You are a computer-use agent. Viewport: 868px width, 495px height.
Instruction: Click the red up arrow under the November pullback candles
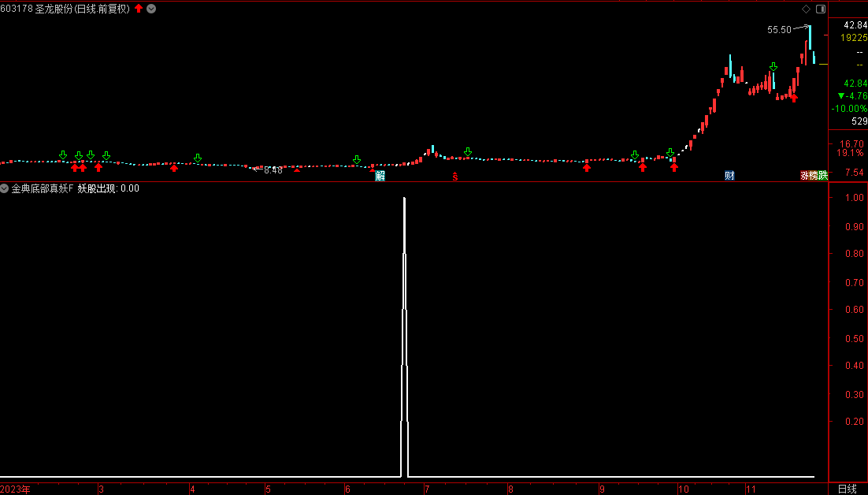pyautogui.click(x=794, y=98)
